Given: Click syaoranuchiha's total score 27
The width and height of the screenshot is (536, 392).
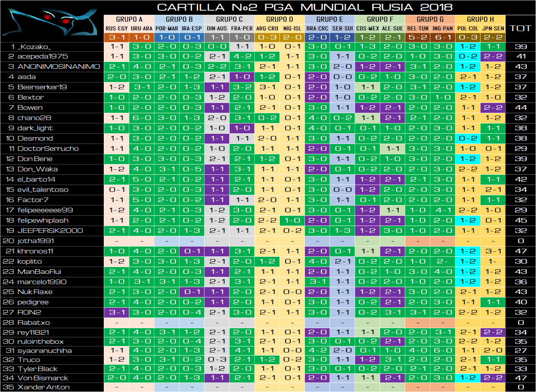Looking at the screenshot, I should tap(520, 351).
